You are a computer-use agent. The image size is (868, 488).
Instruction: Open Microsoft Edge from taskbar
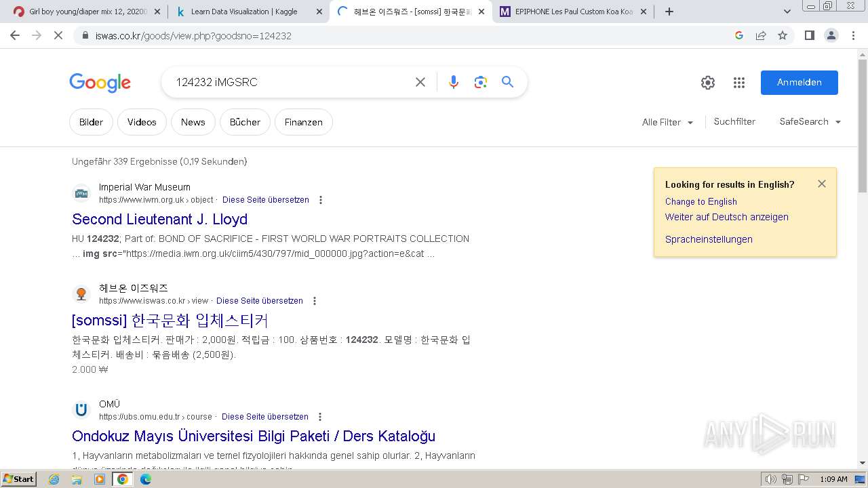click(145, 479)
